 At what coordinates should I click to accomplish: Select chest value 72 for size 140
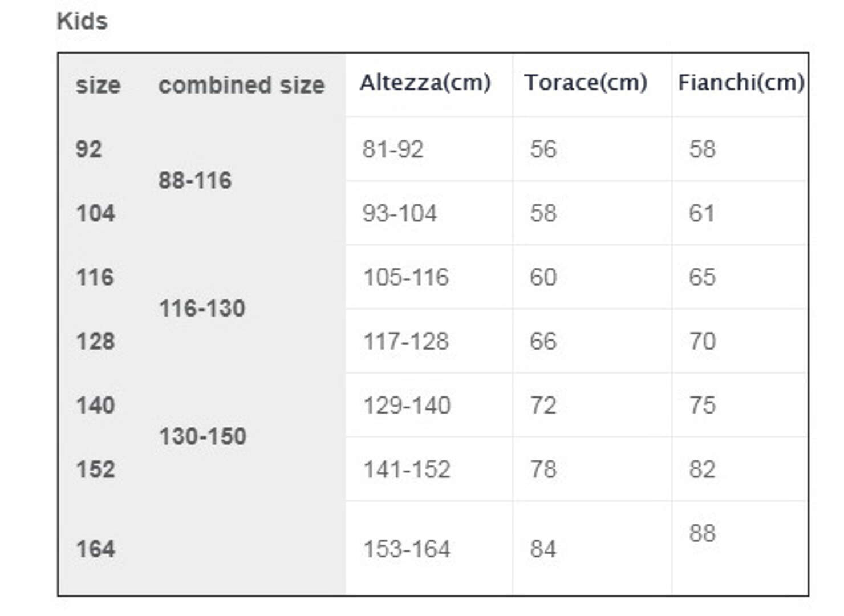(543, 406)
